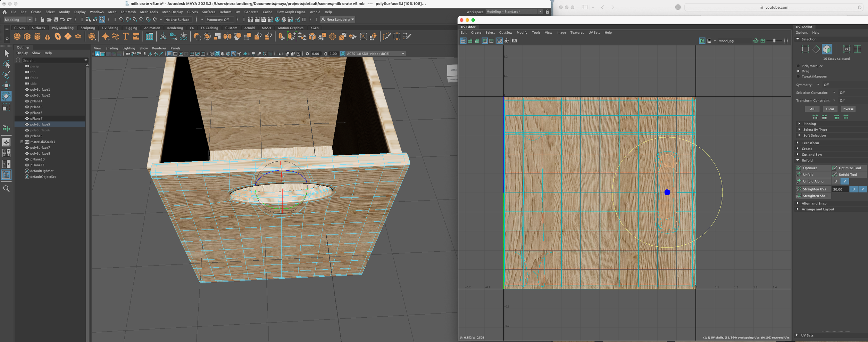Adjust the UV Editor image dim slider
Screen dimensions: 868x342
[x=775, y=41]
